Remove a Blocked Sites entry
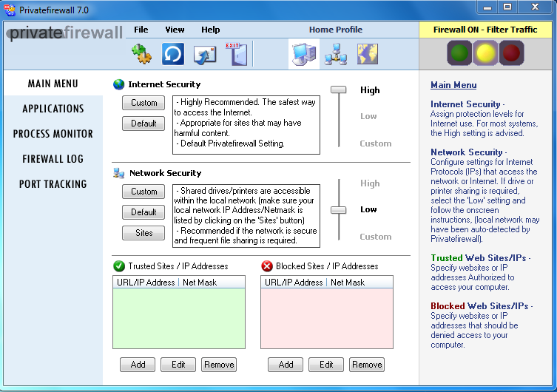 tap(367, 365)
